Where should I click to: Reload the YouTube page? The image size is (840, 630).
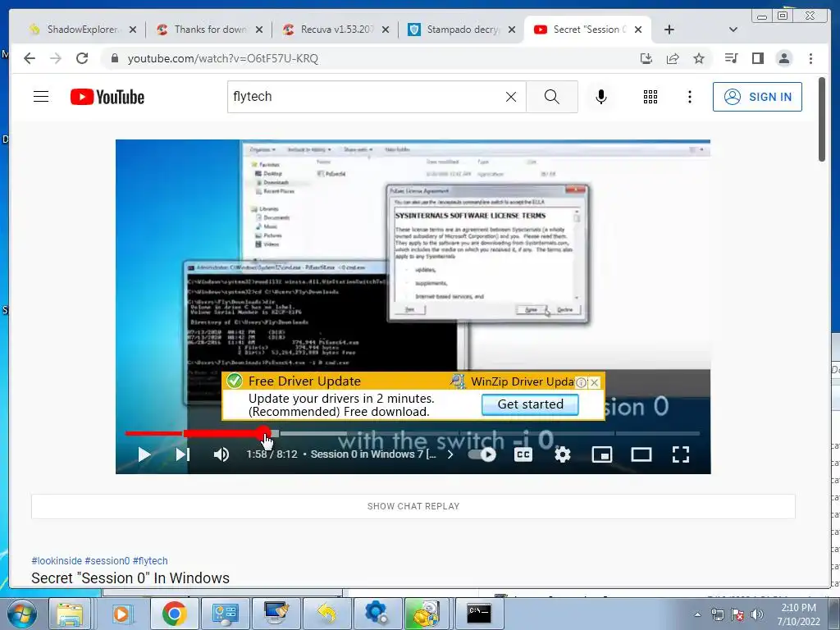tap(82, 58)
